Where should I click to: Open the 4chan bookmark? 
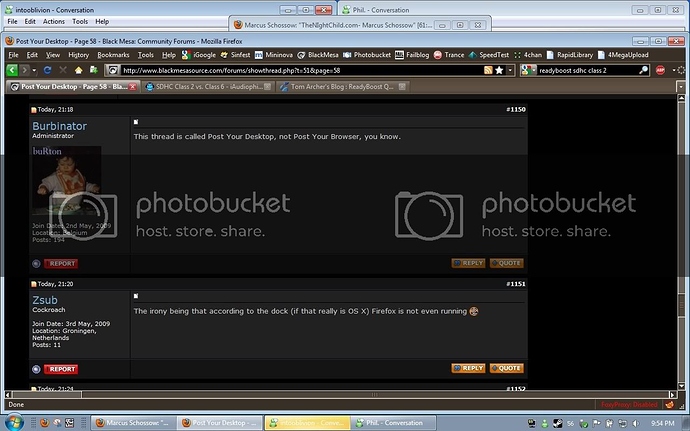point(528,55)
